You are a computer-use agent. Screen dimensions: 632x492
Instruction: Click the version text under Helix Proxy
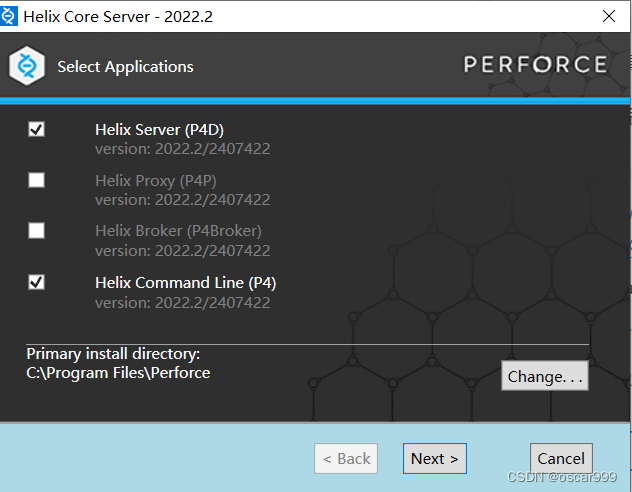[x=183, y=200]
